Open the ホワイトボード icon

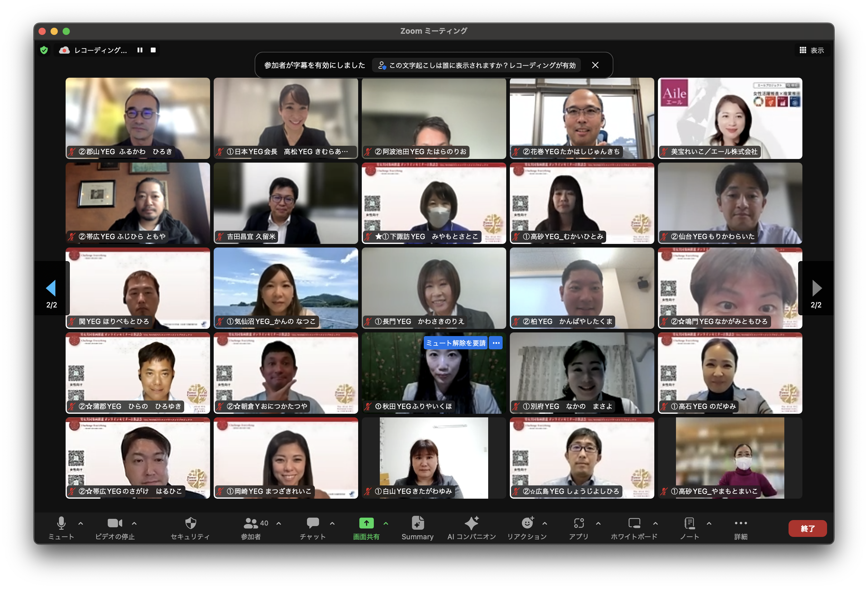pyautogui.click(x=634, y=523)
